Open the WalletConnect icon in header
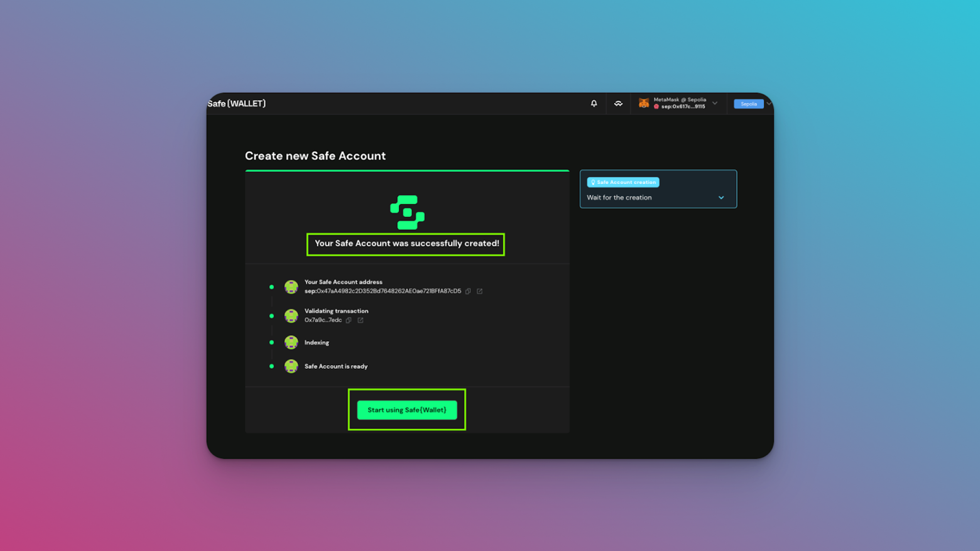The width and height of the screenshot is (980, 551). [x=618, y=103]
